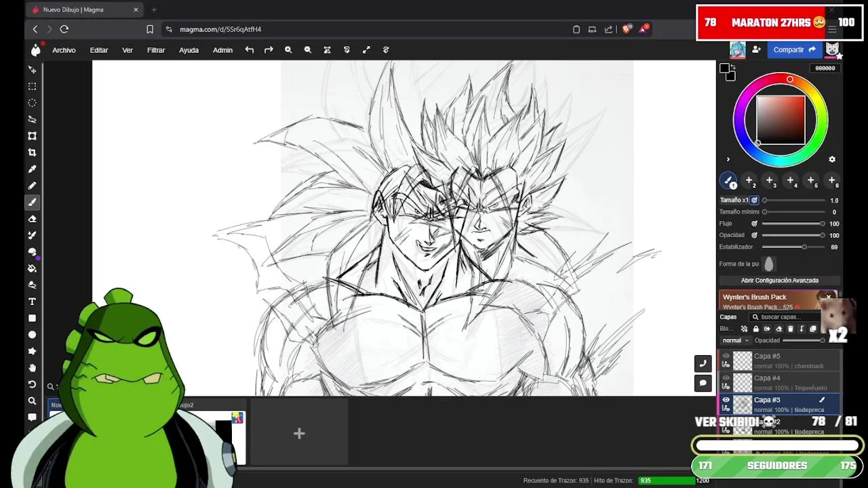
Task: Open the Ayuda menu
Action: click(189, 50)
